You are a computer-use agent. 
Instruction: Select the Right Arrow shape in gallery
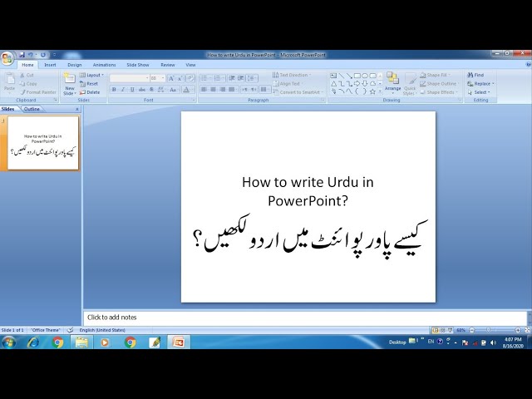click(x=357, y=83)
